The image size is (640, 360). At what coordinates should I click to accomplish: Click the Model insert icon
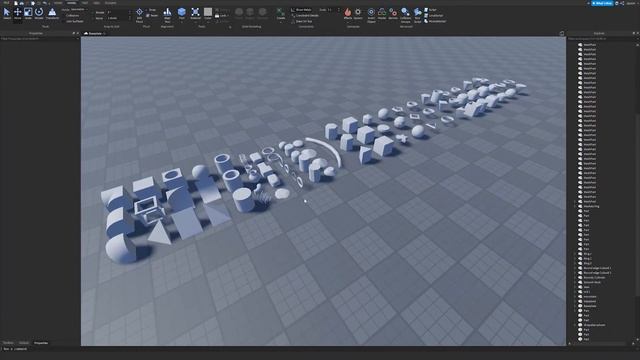pyautogui.click(x=382, y=13)
